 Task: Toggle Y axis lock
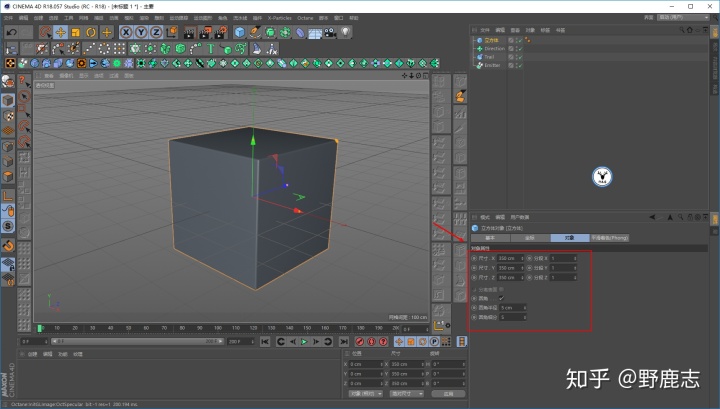[x=141, y=32]
